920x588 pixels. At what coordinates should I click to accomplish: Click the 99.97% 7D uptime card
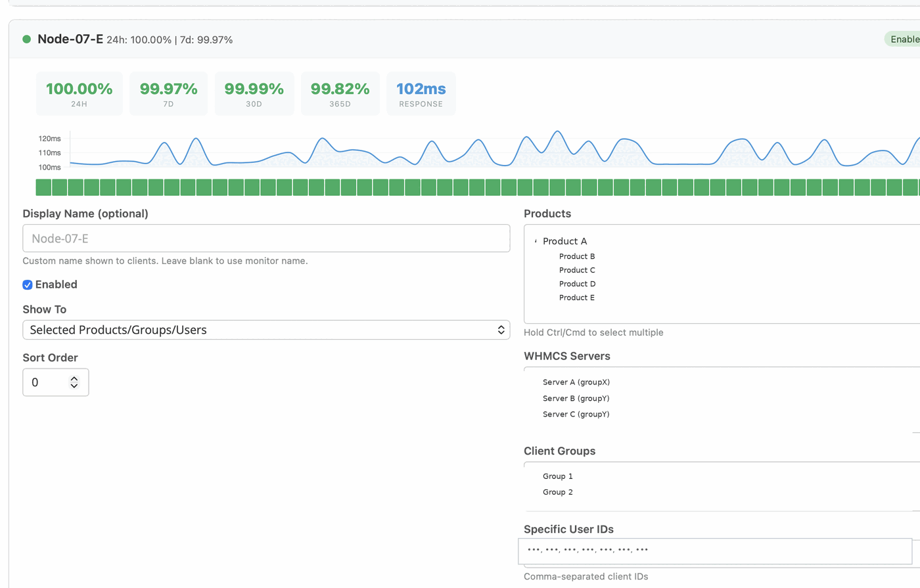pyautogui.click(x=168, y=94)
